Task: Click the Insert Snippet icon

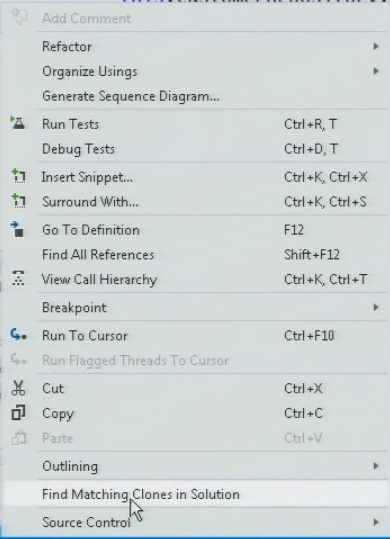Action: pos(19,176)
